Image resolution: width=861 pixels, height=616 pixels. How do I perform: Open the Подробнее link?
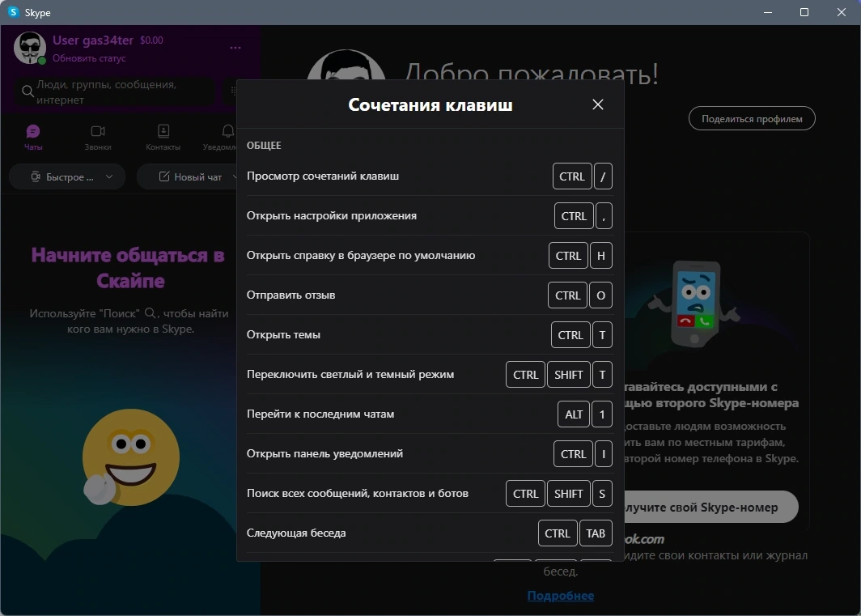[560, 596]
